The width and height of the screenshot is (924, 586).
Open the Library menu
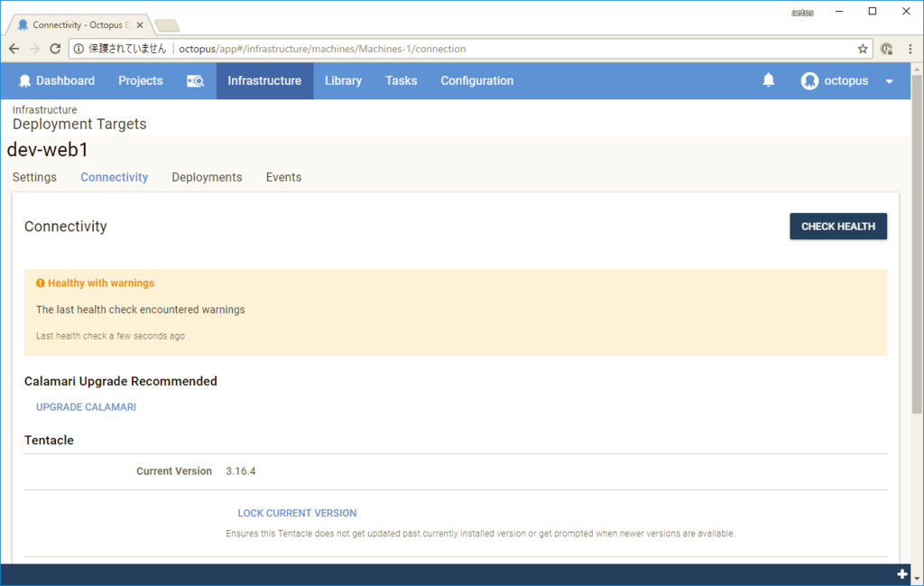click(x=343, y=80)
